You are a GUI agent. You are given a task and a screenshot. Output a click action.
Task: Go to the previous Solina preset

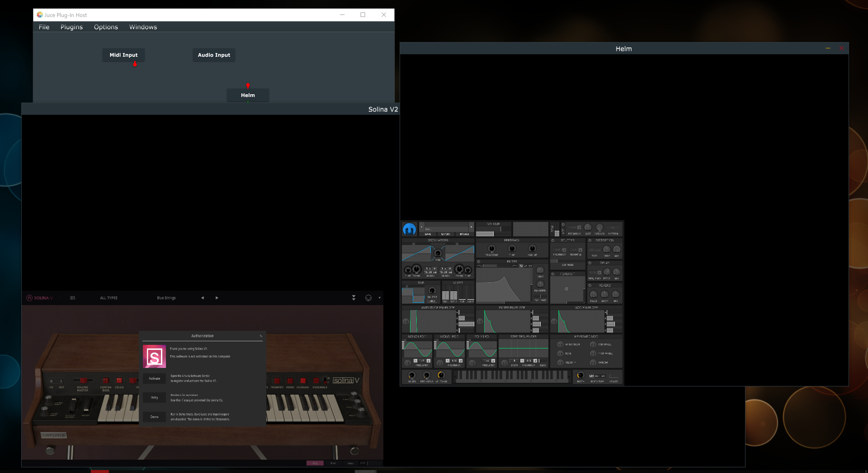click(203, 298)
